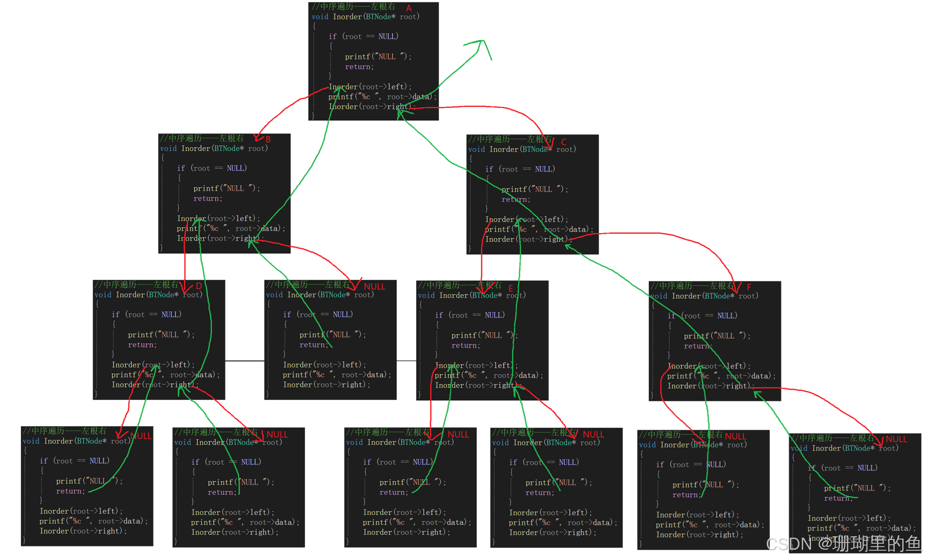Click the red letter E label

(x=511, y=288)
